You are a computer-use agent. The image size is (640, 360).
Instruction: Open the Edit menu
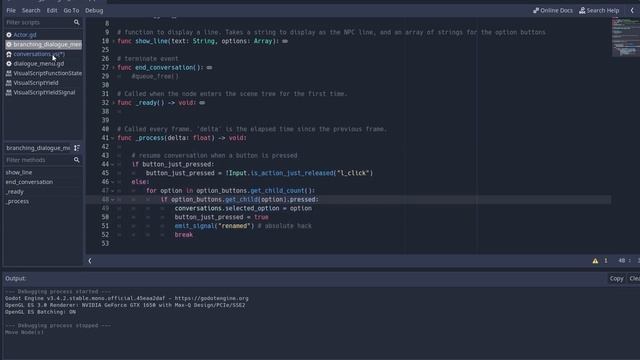pyautogui.click(x=52, y=10)
